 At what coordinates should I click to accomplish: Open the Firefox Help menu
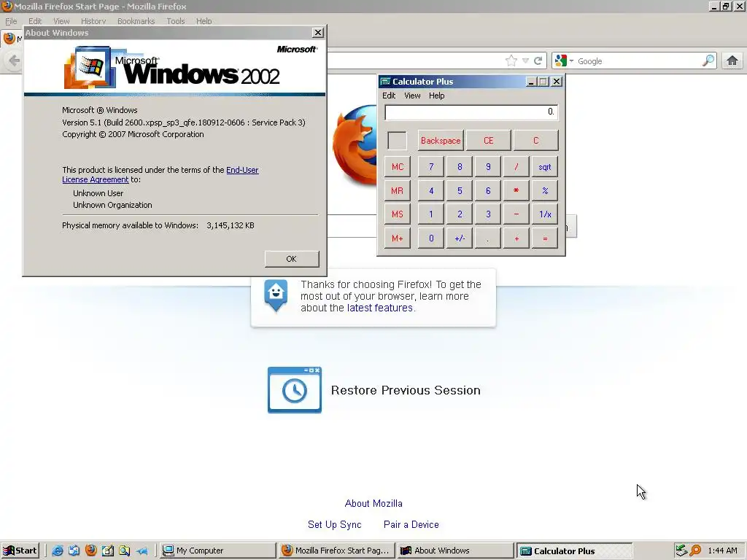pyautogui.click(x=204, y=21)
